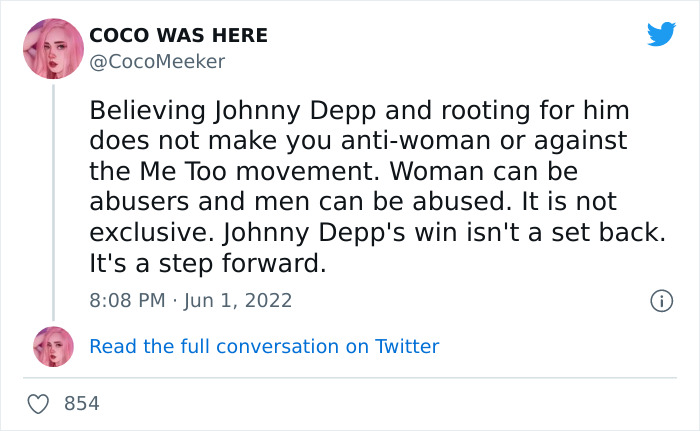Click the Twitter bird logo
Image resolution: width=700 pixels, height=431 pixels.
click(x=661, y=34)
